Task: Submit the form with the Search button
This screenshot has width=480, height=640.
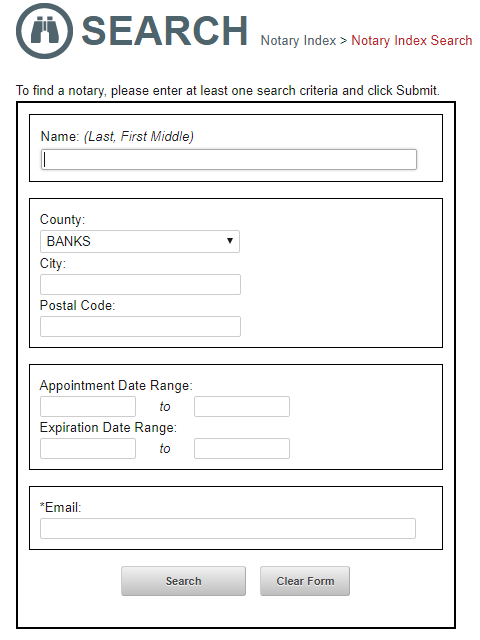Action: tap(184, 581)
